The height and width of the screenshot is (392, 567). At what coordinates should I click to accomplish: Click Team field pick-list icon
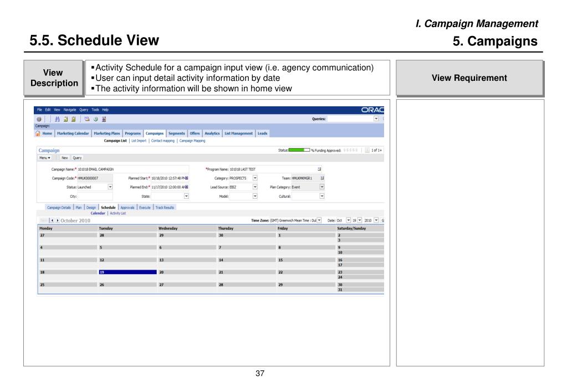(322, 178)
